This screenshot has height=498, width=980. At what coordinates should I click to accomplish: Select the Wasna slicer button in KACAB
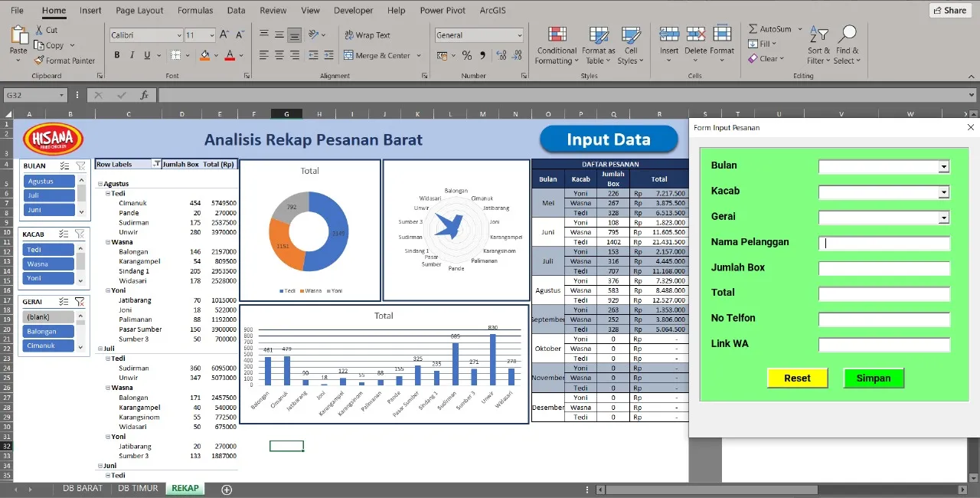pos(49,264)
